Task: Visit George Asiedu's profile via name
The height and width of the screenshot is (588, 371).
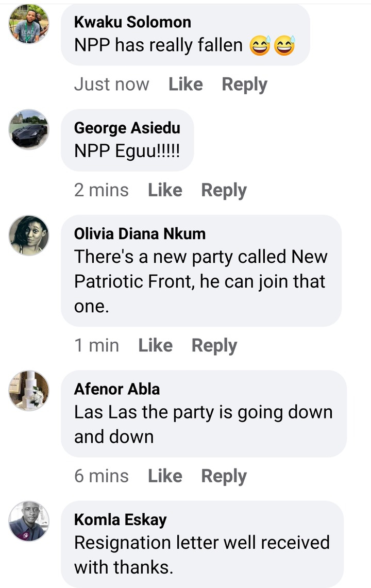Action: pos(127,127)
